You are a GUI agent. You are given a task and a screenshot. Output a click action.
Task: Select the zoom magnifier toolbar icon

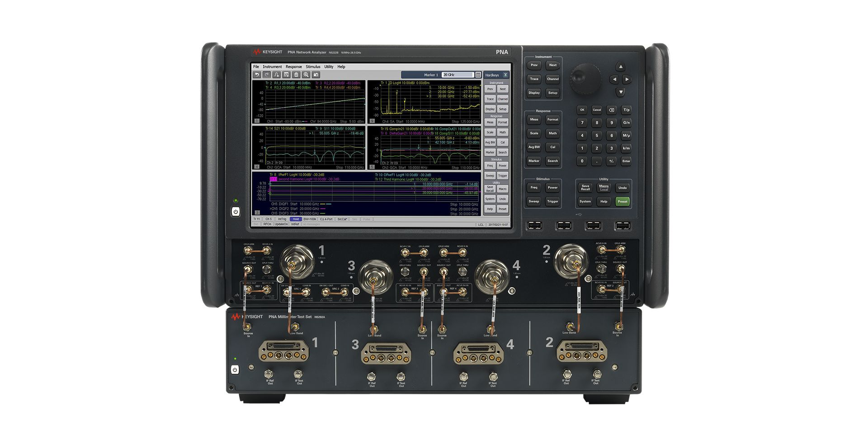(x=306, y=74)
